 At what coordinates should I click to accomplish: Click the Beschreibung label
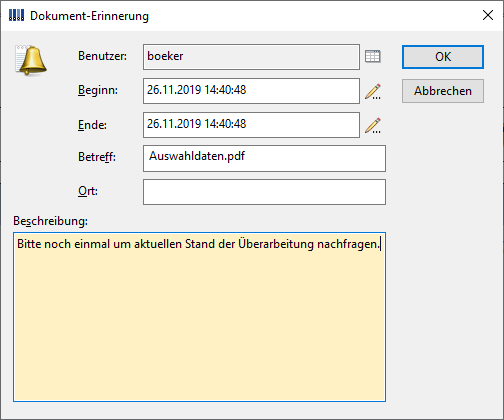[x=50, y=221]
